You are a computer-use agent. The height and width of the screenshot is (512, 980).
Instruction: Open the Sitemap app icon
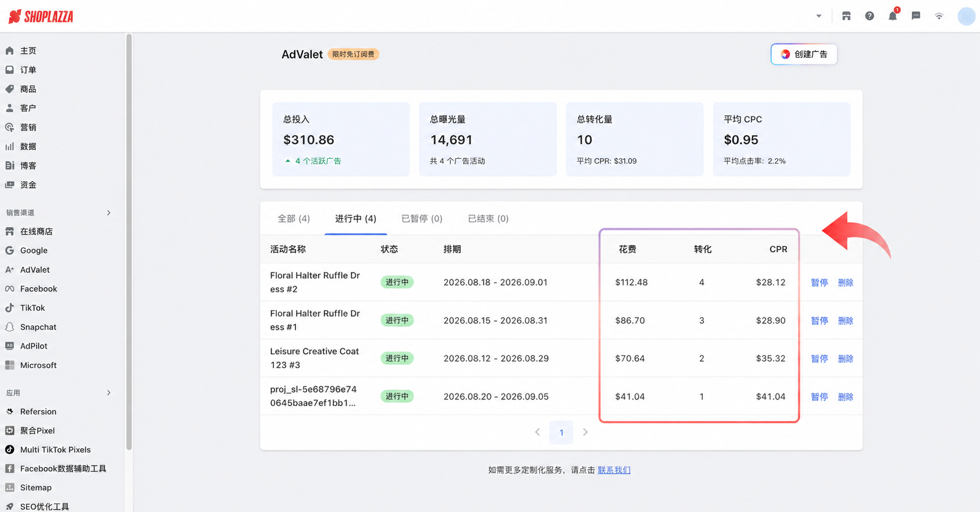10,488
